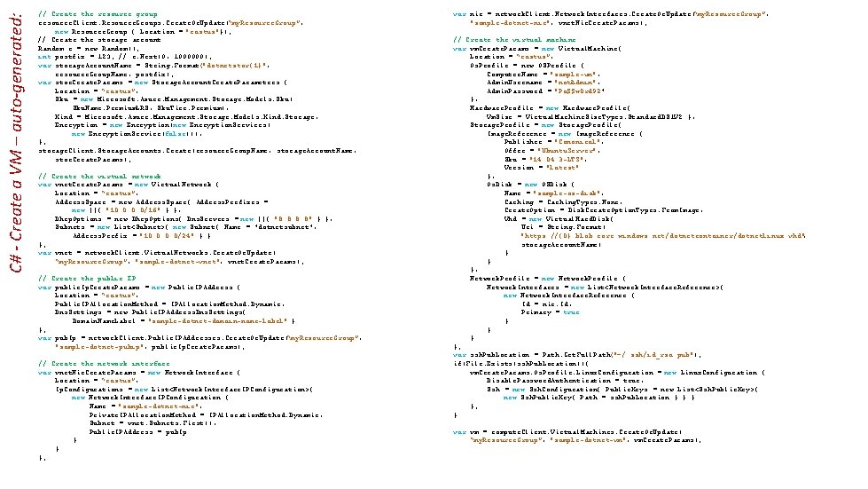Image resolution: width=868 pixels, height=489 pixels.
Task: Click 'var vnetCreateParams = new VirtualNetwork'
Action: click(x=129, y=185)
